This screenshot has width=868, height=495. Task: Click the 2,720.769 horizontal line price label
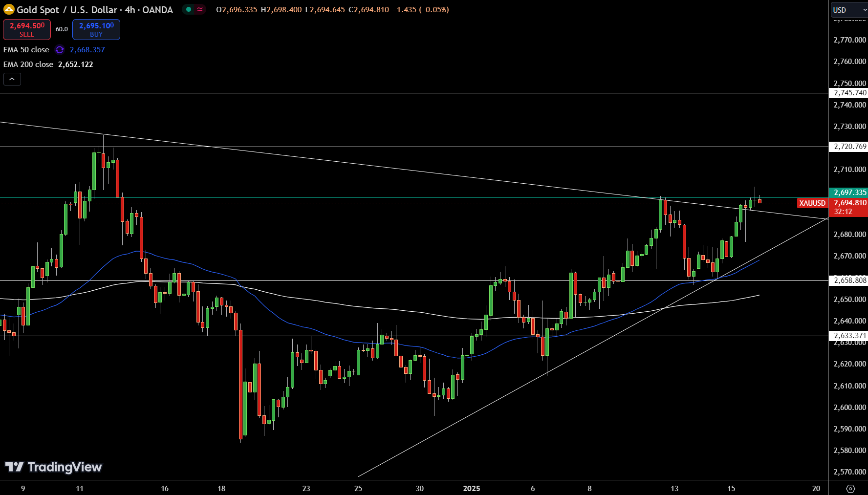point(849,147)
